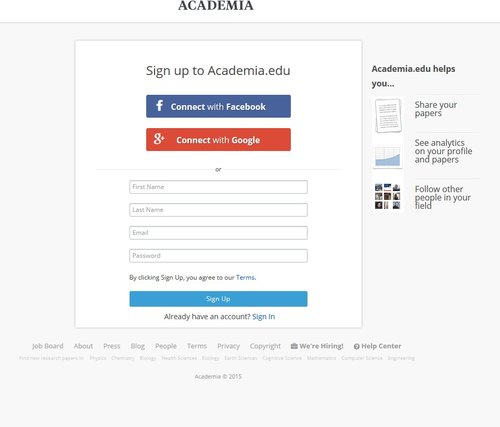Focus the Last Name field
The width and height of the screenshot is (500, 427).
(218, 210)
